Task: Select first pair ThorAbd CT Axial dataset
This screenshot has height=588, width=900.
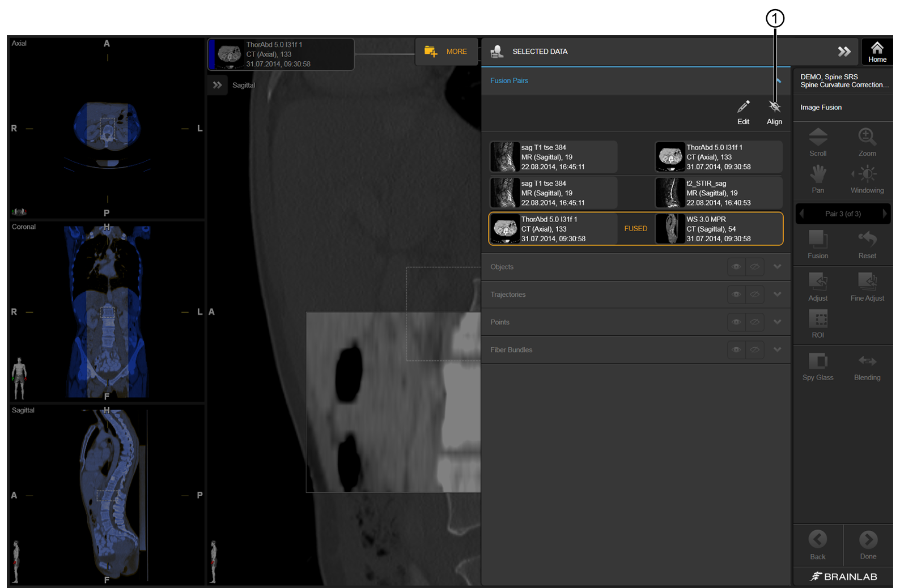Action: pos(719,157)
